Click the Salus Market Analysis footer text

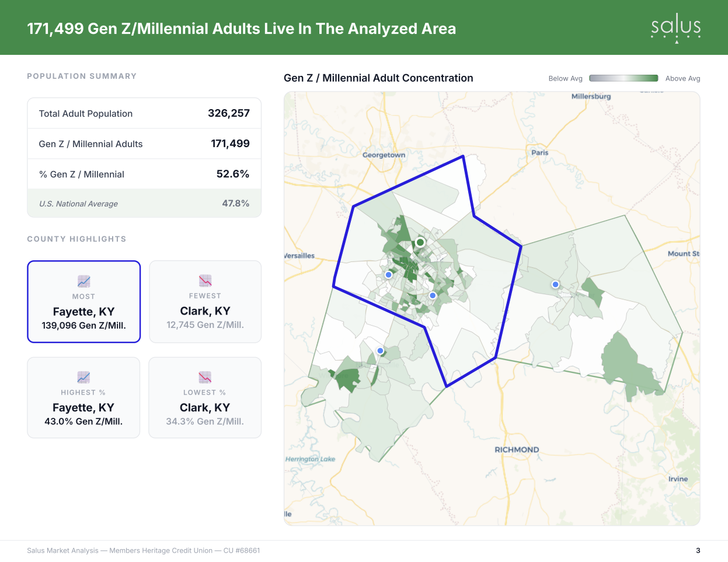pyautogui.click(x=144, y=550)
